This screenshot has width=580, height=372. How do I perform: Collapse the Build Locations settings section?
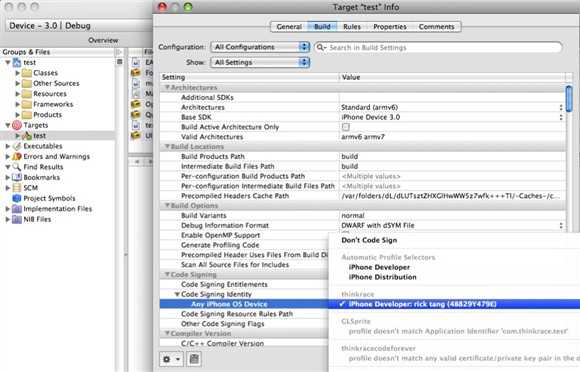[x=167, y=147]
